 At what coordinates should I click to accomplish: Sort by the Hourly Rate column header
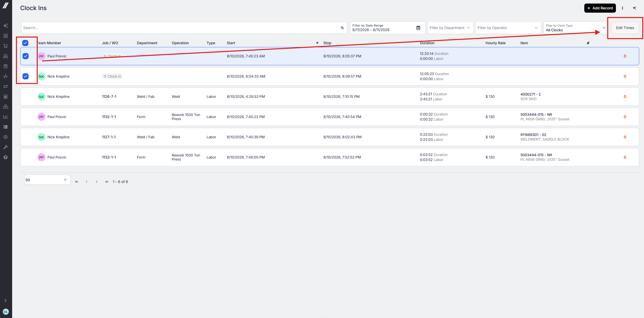[495, 43]
